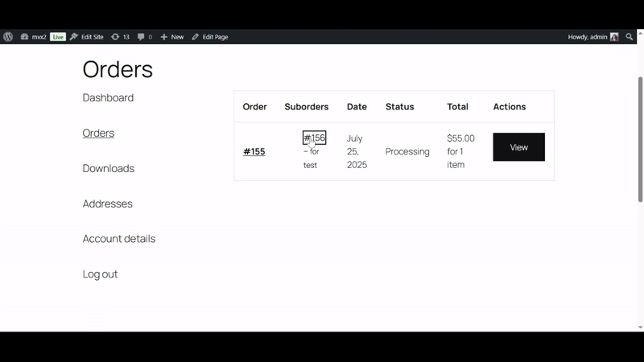Screen dimensions: 644x362
Task: Click the WordPress logo icon
Action: (x=8, y=37)
